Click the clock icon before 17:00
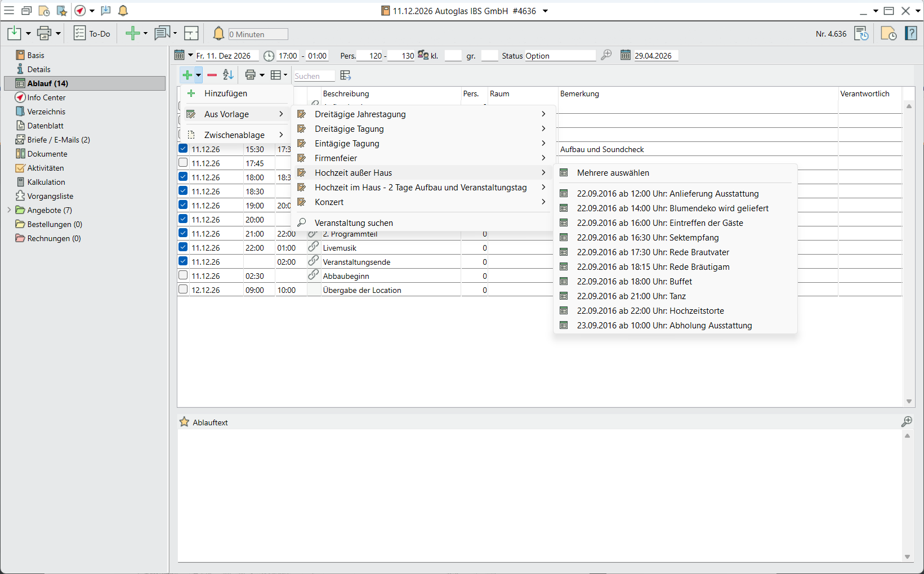This screenshot has width=924, height=574. (269, 56)
